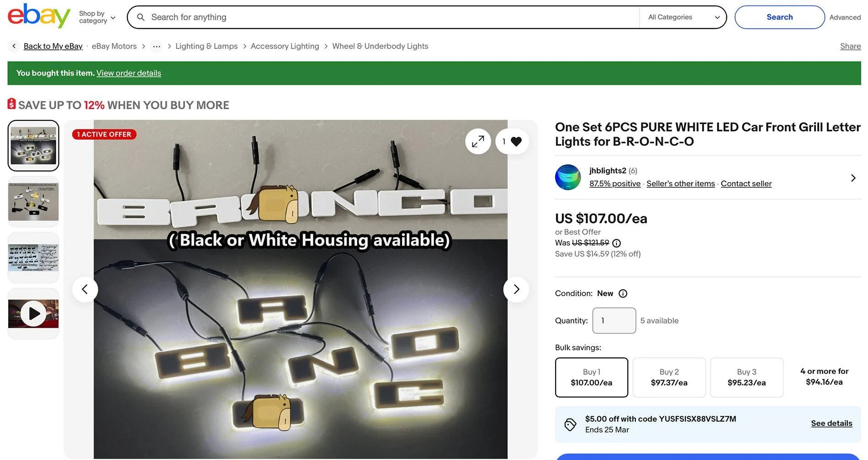Go to previous product image arrow
Viewport: 868px width, 460px height.
pos(85,289)
